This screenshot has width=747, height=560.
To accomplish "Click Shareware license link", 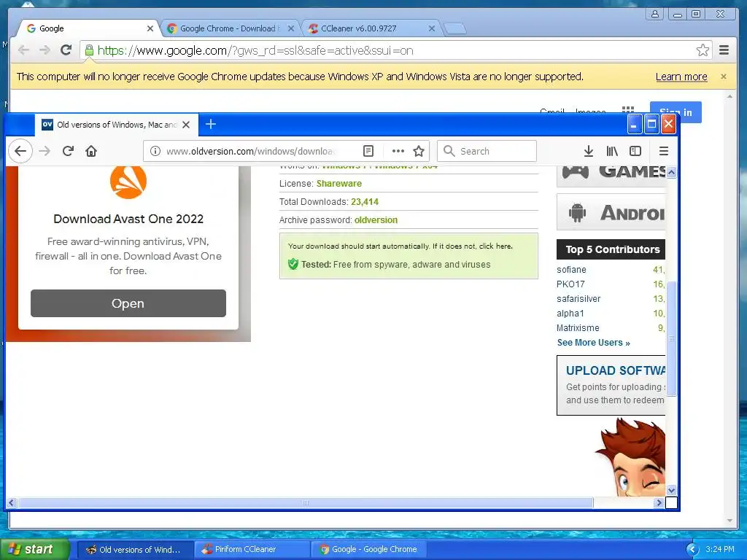I will [x=338, y=183].
